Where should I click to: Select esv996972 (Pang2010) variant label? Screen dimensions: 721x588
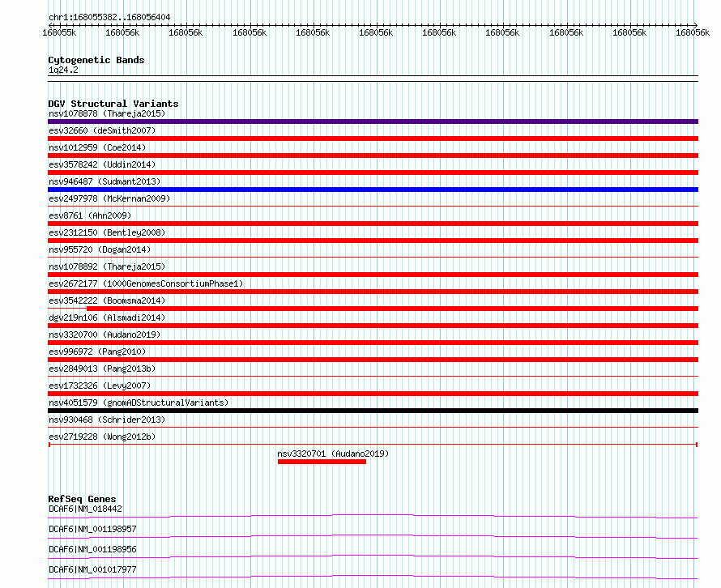point(97,352)
